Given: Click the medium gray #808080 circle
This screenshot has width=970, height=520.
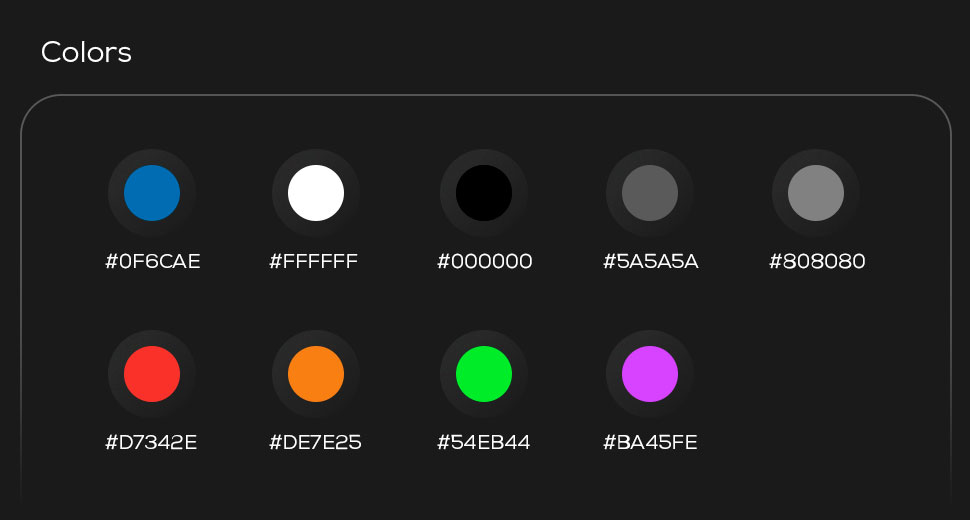Looking at the screenshot, I should pos(815,193).
